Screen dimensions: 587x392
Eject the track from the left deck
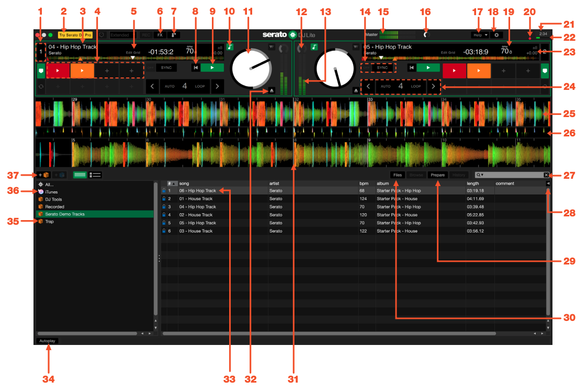pos(272,90)
